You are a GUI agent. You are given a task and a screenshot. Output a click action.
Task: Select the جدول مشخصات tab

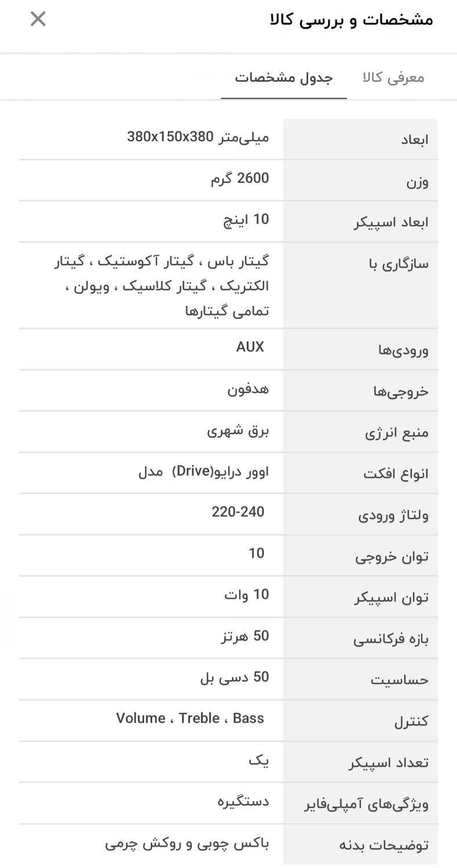[283, 76]
